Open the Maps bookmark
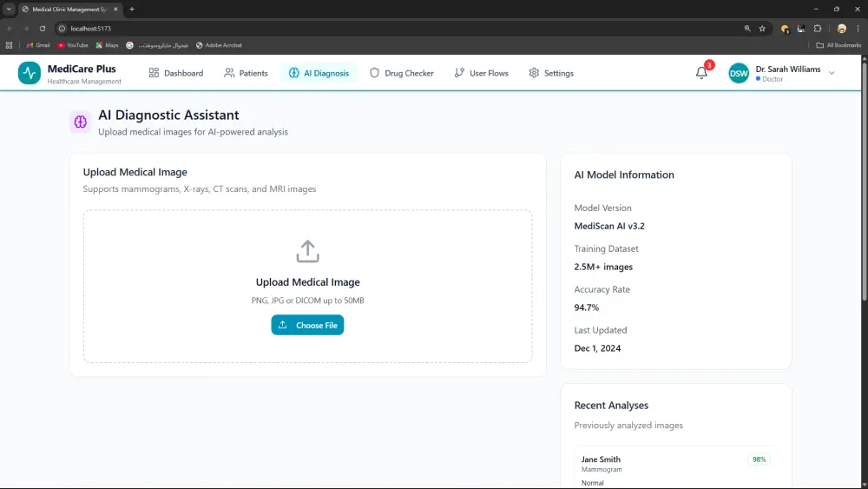Viewport: 868px width, 489px height. (108, 45)
